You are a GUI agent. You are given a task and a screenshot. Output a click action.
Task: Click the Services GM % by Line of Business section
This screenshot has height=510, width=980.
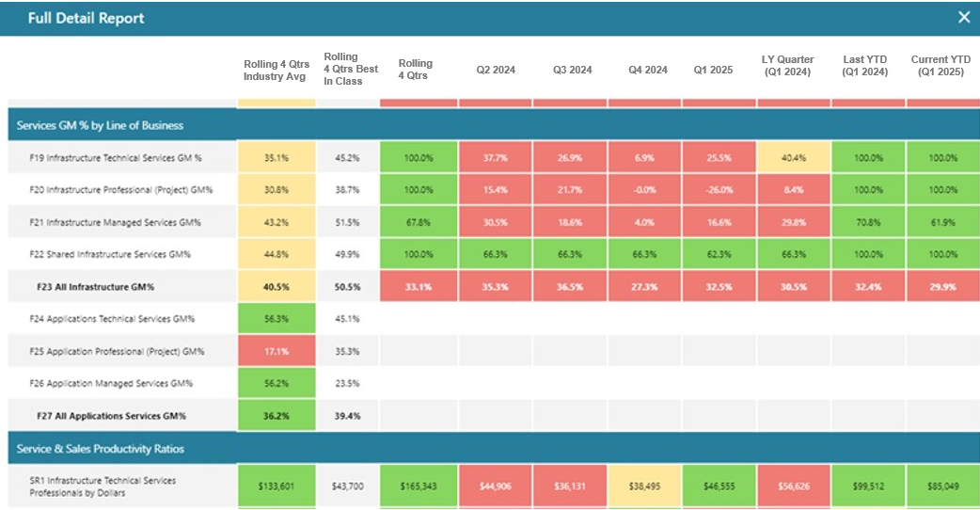[100, 125]
